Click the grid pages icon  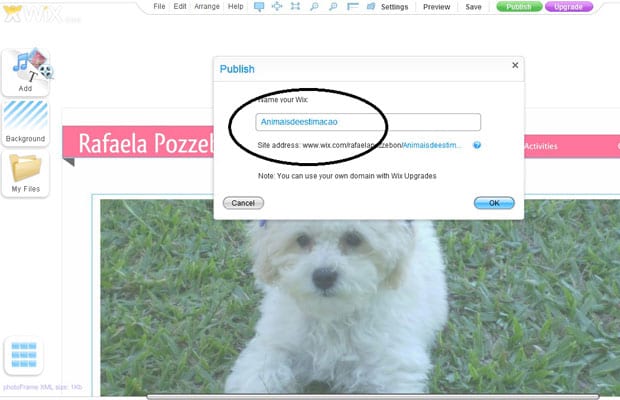tap(24, 355)
